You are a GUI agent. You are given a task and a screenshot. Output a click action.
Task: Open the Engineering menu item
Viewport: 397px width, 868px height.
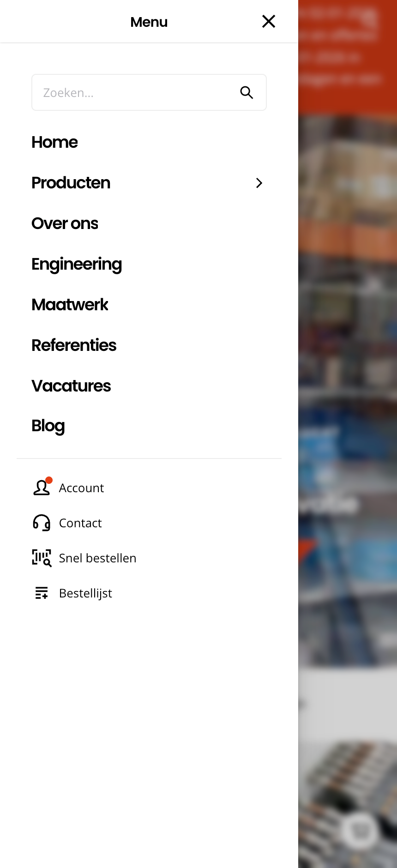(x=77, y=264)
